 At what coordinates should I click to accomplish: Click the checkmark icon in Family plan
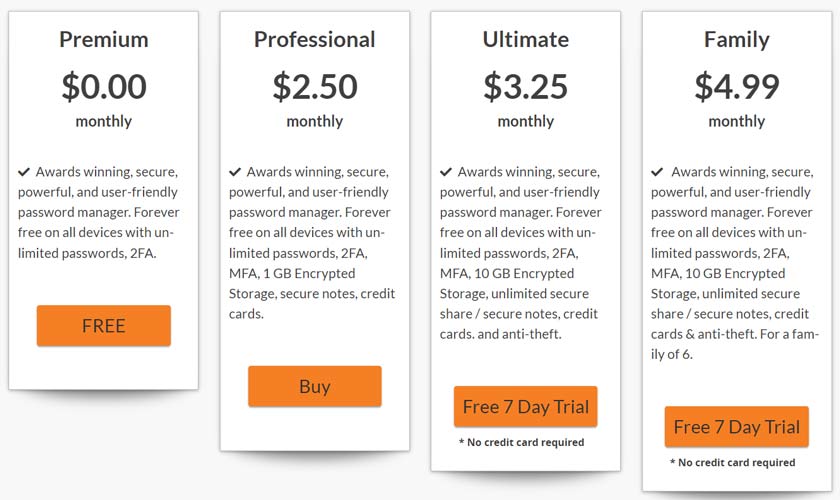click(x=657, y=172)
